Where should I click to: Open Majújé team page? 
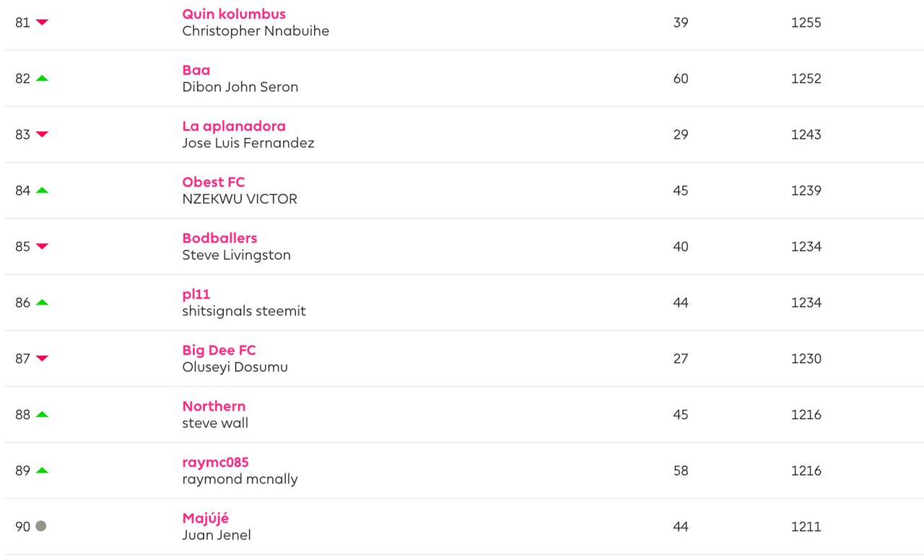206,518
